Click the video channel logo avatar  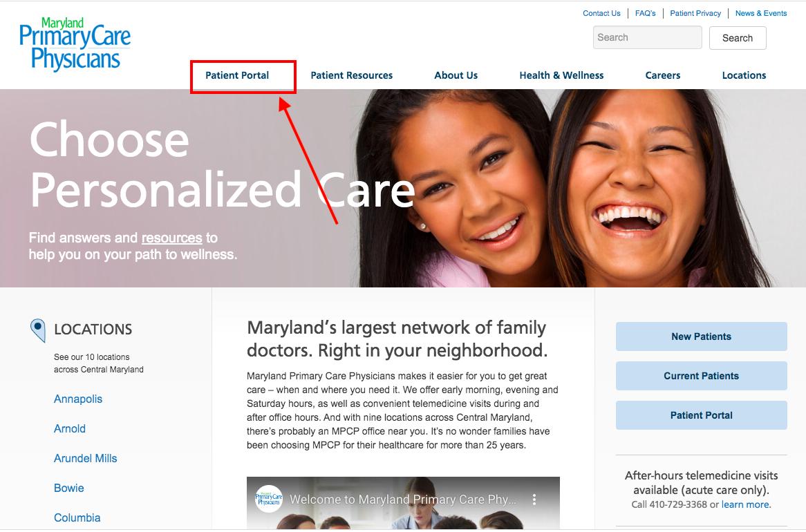[269, 499]
